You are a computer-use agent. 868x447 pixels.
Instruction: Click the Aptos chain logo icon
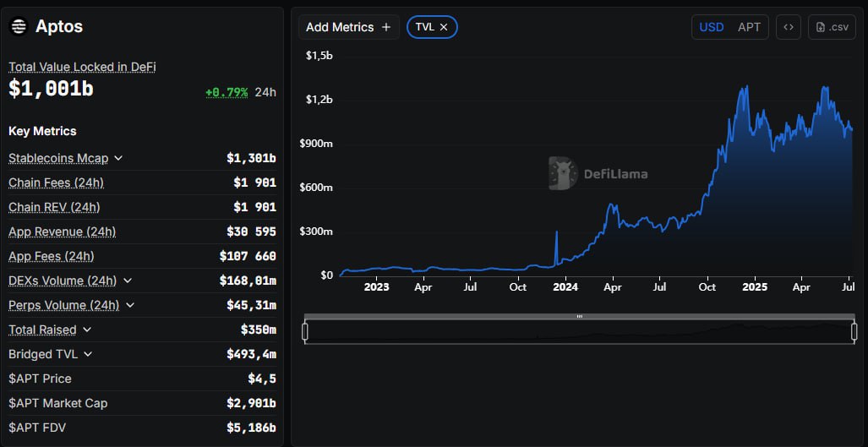[19, 26]
